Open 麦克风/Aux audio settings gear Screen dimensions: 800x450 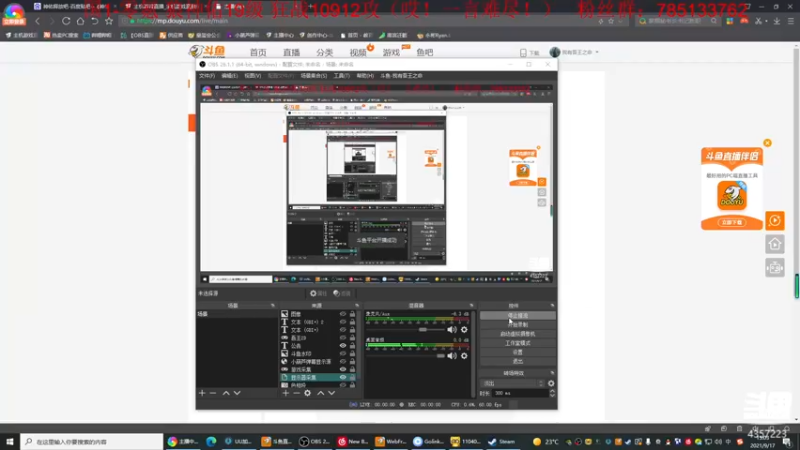tap(464, 330)
